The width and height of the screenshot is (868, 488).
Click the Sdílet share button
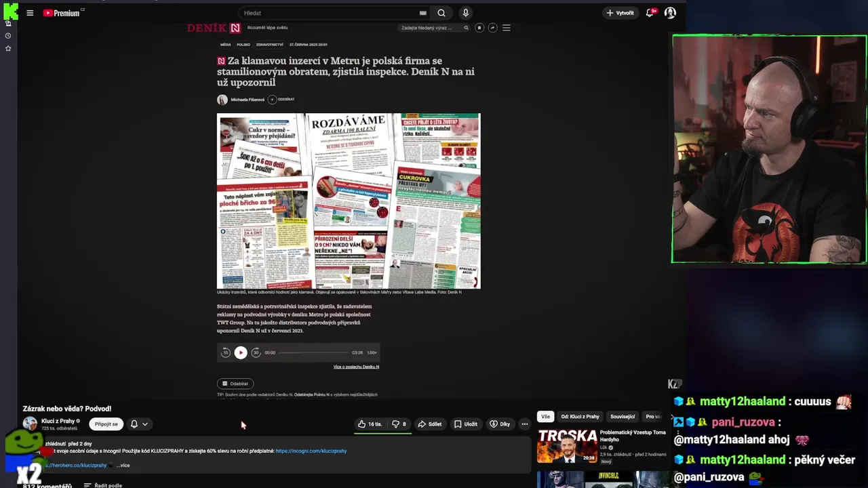point(430,424)
